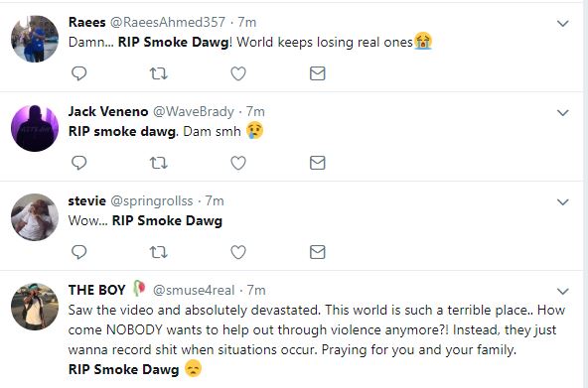
Task: Reply to Raees's tweet
Action: [79, 73]
